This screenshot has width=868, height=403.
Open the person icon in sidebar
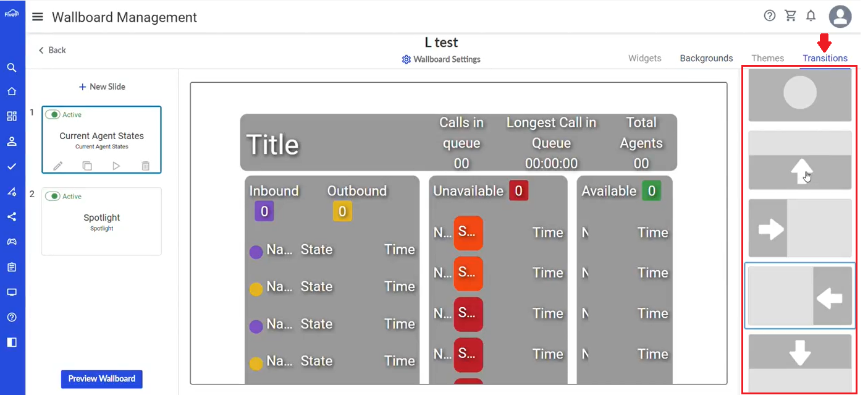(12, 142)
